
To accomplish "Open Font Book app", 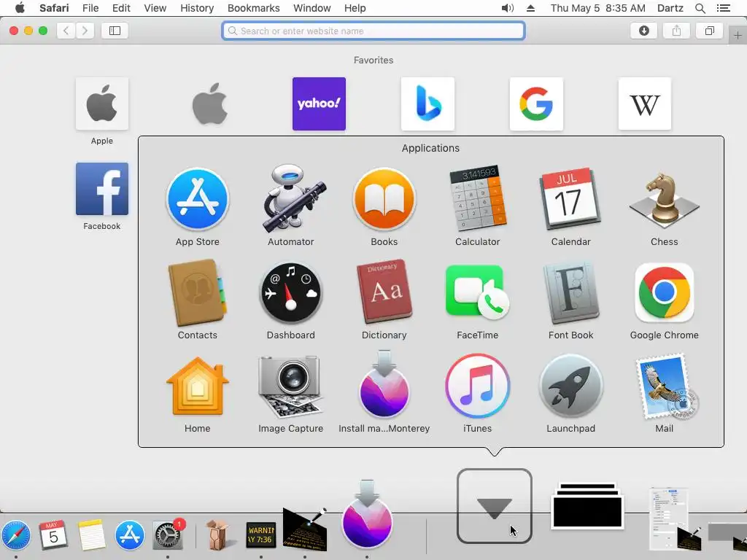I will click(x=570, y=292).
